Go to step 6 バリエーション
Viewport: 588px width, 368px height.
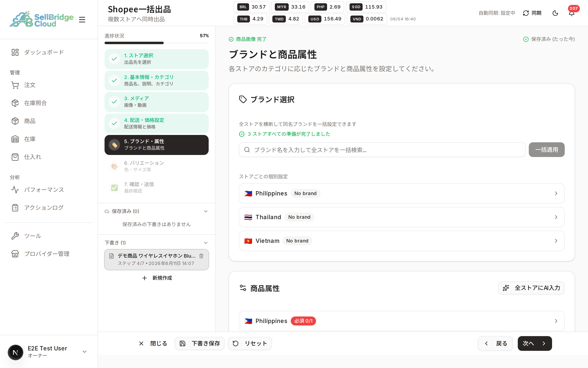coord(156,166)
